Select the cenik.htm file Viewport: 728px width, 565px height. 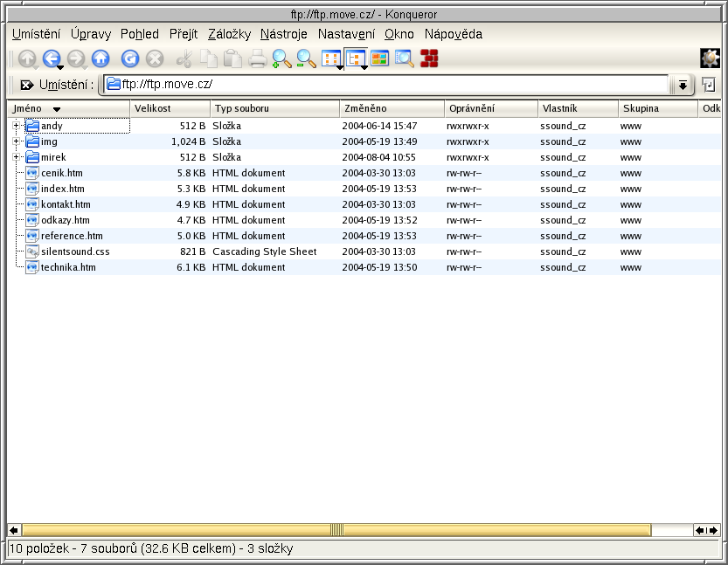(x=62, y=173)
